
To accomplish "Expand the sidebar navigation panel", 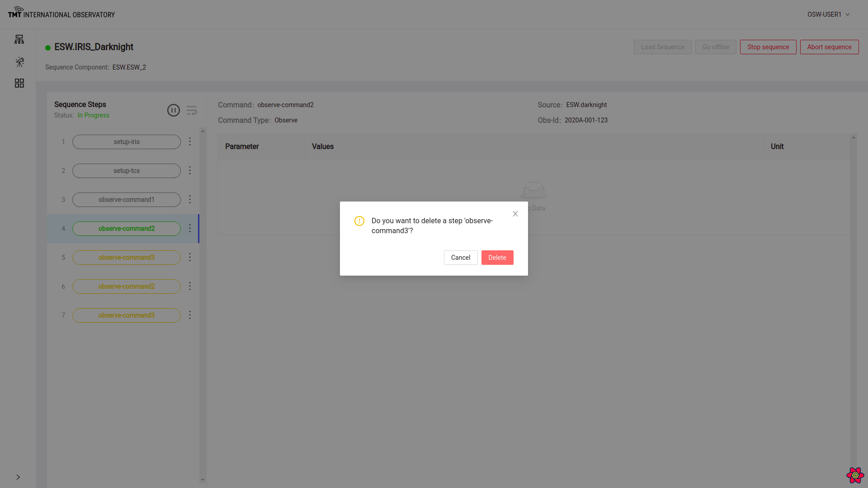I will [x=18, y=477].
